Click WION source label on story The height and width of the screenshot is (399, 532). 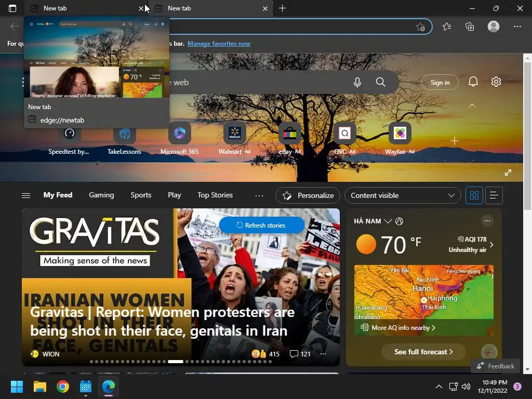(51, 354)
